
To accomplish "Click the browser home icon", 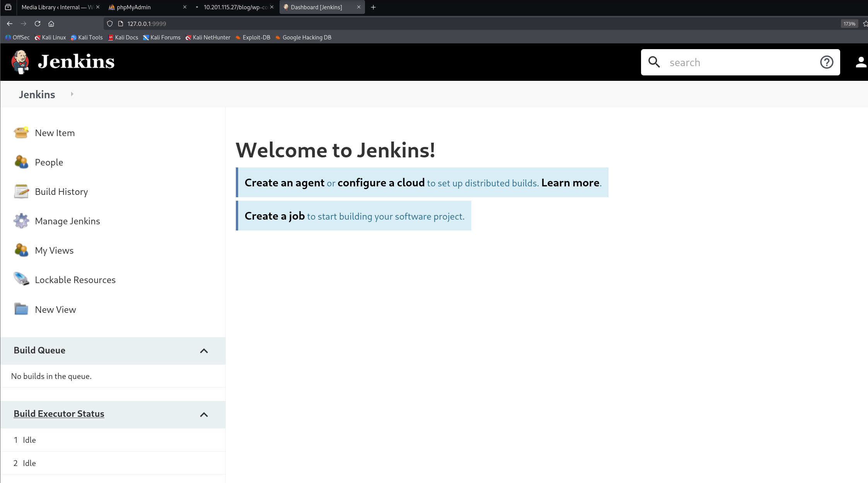I will 51,24.
